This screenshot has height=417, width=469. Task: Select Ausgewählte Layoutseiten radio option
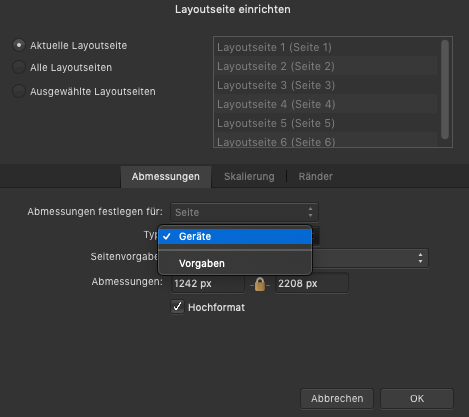tap(19, 91)
